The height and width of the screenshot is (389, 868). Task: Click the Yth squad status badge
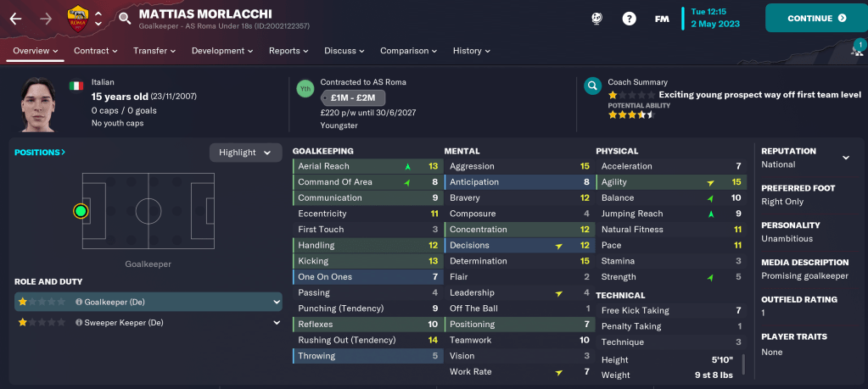[305, 87]
